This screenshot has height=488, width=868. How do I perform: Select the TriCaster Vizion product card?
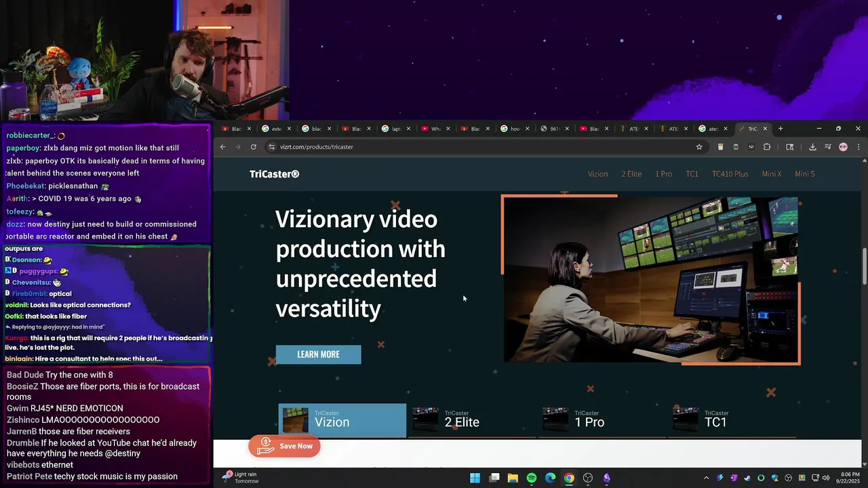(342, 420)
